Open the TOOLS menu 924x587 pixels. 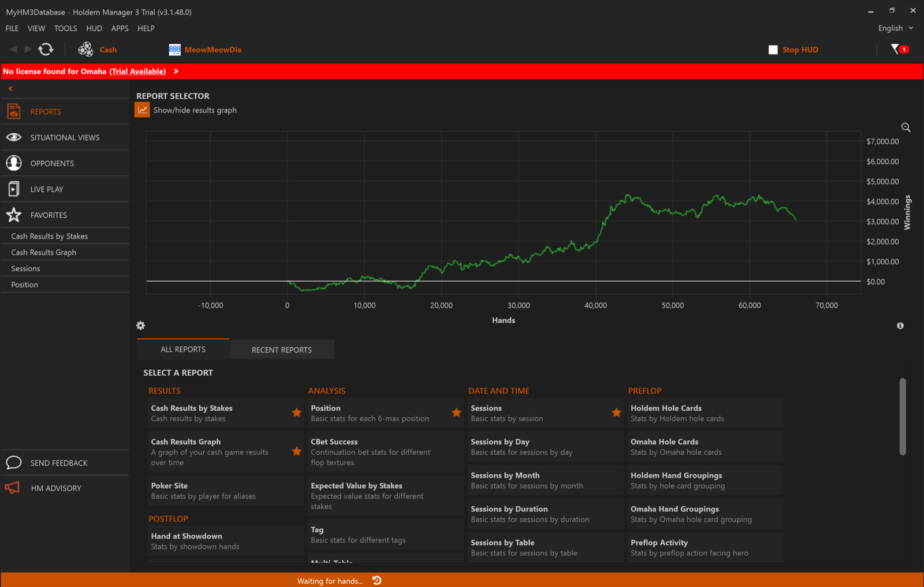pos(65,28)
